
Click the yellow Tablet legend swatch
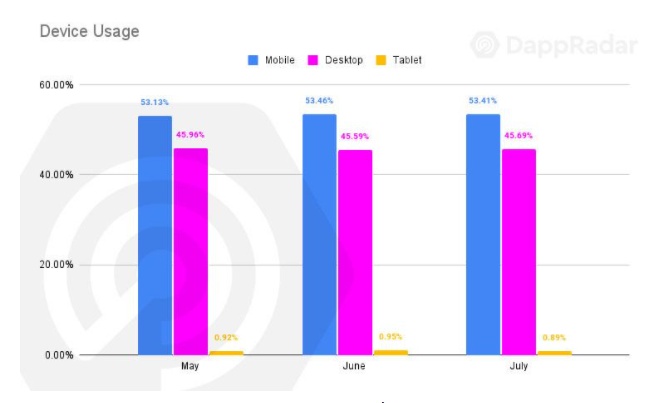381,60
